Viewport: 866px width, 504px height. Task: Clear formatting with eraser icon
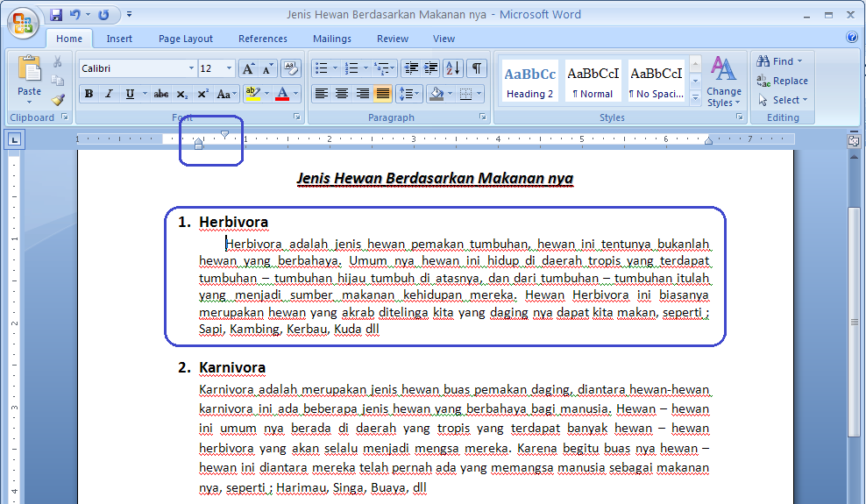[x=290, y=68]
